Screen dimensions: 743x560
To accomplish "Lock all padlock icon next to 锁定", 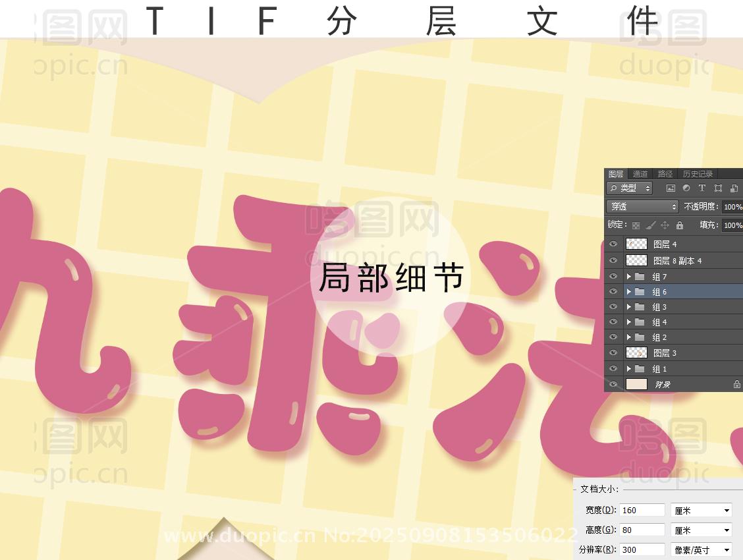I will tap(680, 225).
